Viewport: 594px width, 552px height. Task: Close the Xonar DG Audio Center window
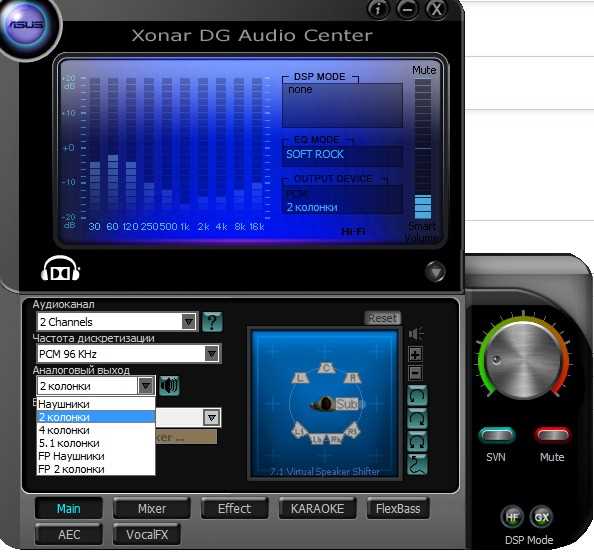pyautogui.click(x=436, y=9)
